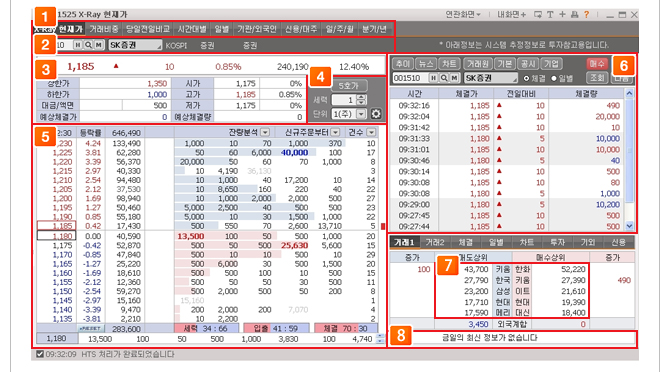Click the scroll-down arrow of the 체결 list
Viewport: 670px width, 372px height.
(x=629, y=226)
